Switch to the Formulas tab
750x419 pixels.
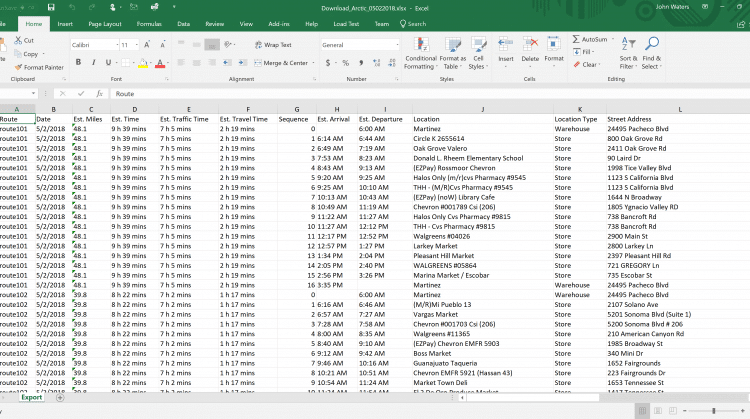pos(149,24)
